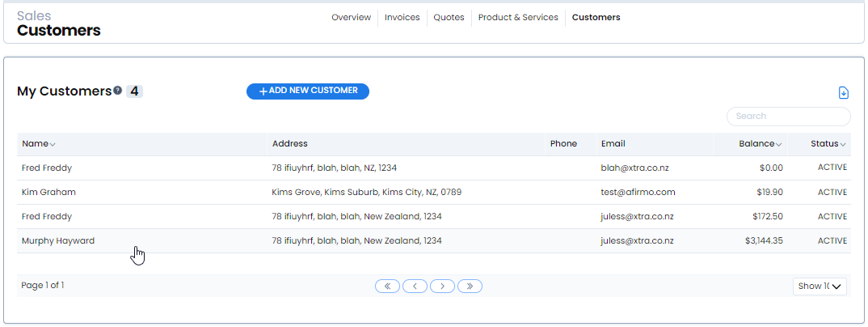Click the Phone column header

[x=563, y=143]
